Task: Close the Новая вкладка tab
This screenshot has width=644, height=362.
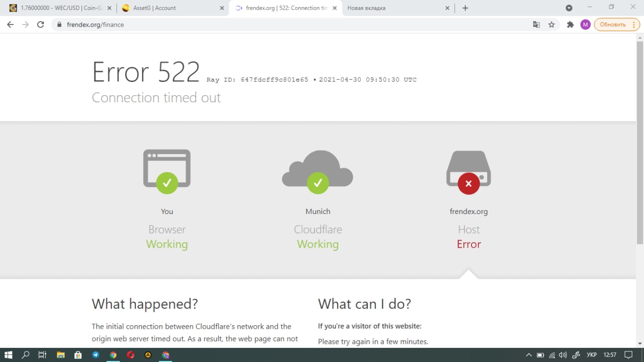Action: point(447,8)
